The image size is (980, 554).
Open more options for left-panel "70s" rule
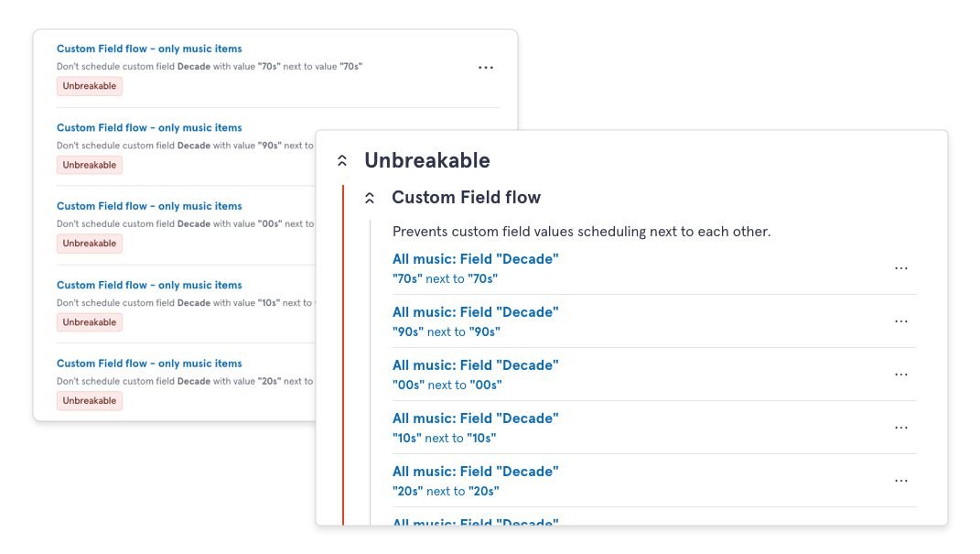point(486,68)
